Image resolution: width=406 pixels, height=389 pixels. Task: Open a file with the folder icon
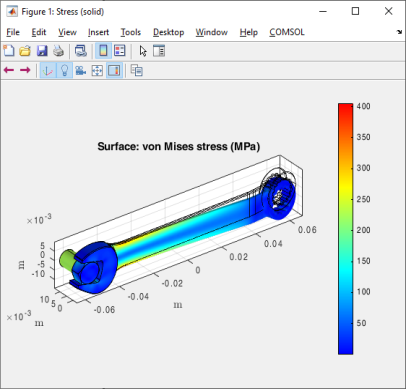click(x=25, y=51)
